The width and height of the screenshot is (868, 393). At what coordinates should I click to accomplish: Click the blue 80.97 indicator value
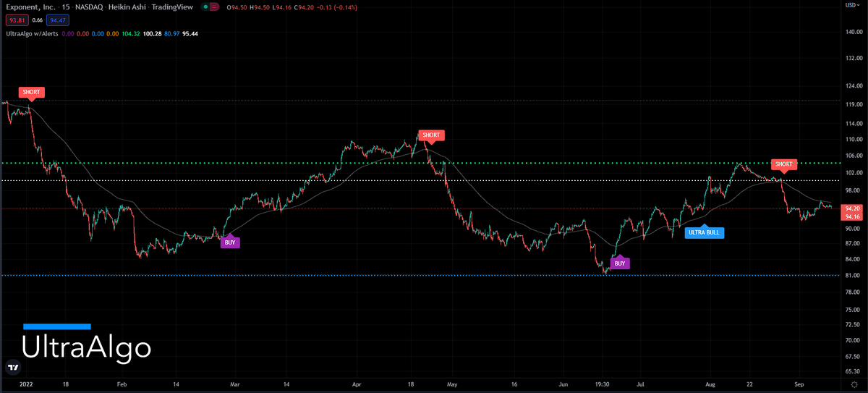(x=172, y=33)
